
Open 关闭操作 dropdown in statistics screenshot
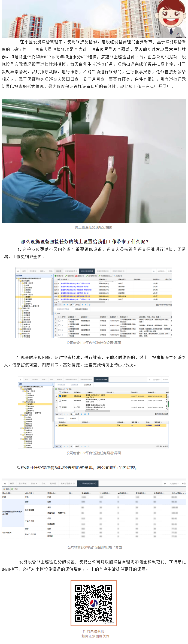pyautogui.click(x=174, y=483)
